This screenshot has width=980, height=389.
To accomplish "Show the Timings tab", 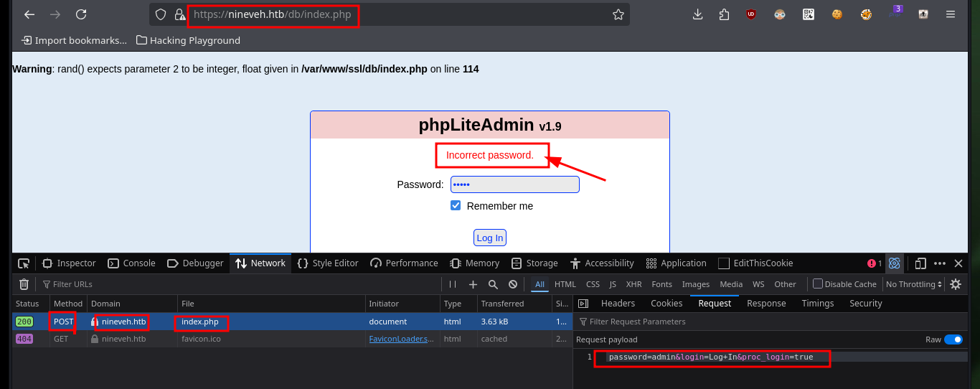I will click(x=818, y=304).
